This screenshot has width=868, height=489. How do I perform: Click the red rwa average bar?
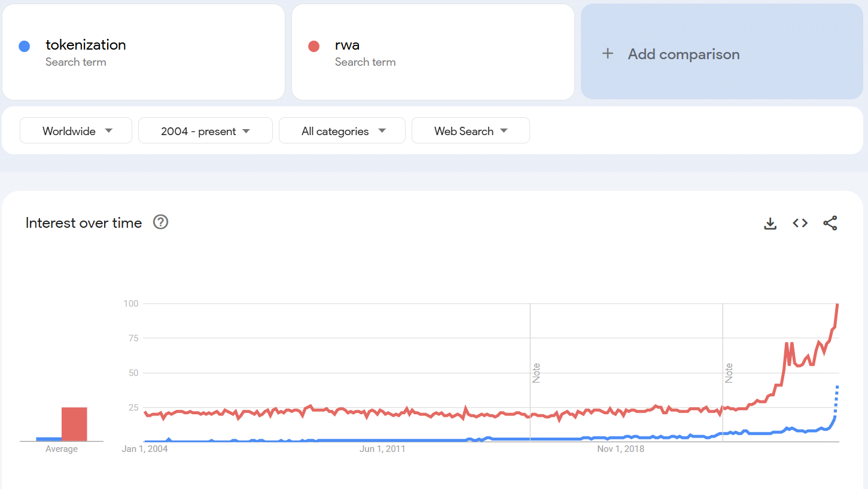(74, 424)
